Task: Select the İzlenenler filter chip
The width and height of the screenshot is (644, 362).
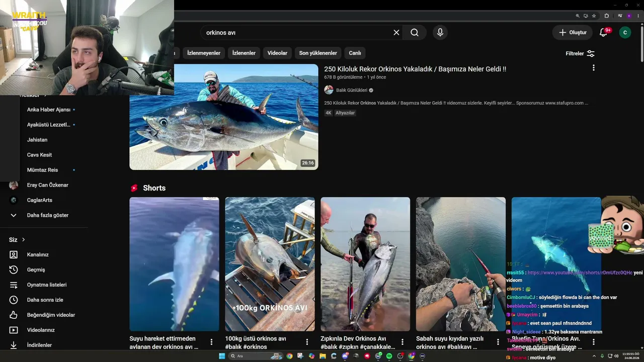Action: click(x=244, y=53)
